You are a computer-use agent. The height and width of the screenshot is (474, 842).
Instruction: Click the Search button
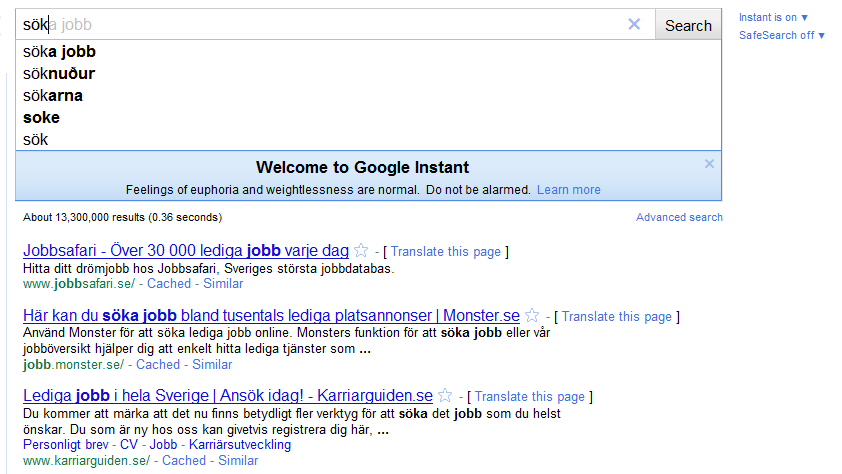(688, 25)
